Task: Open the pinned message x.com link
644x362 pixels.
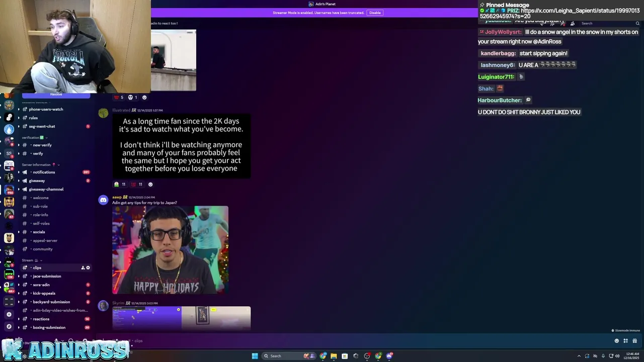Action: pyautogui.click(x=560, y=13)
